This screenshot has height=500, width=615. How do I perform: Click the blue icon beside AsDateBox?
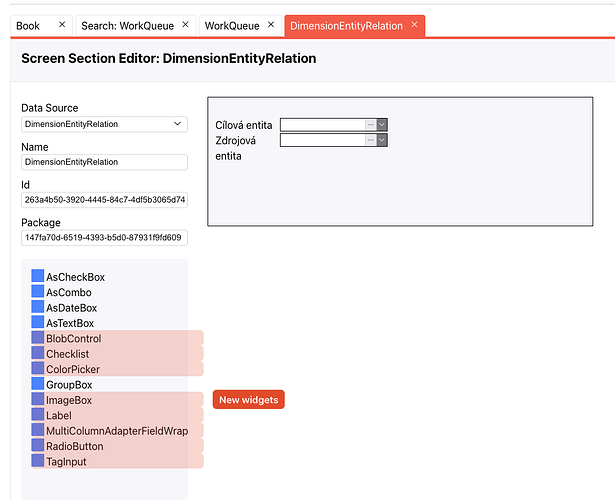tap(38, 307)
